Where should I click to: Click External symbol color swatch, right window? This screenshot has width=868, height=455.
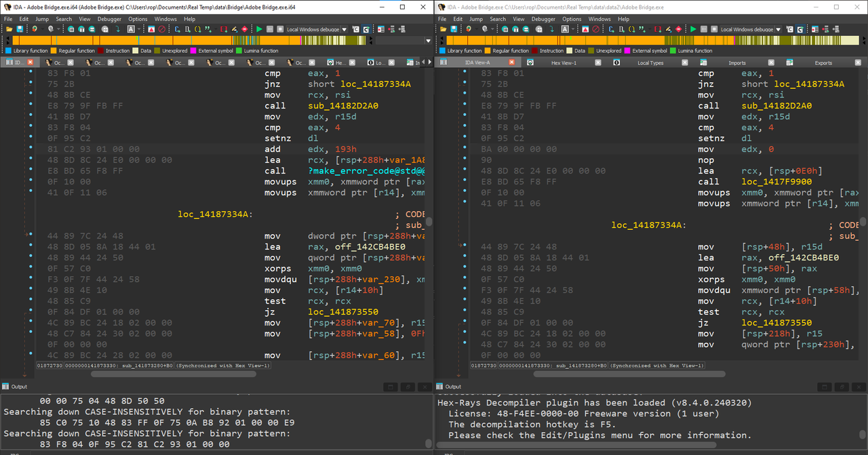click(627, 51)
